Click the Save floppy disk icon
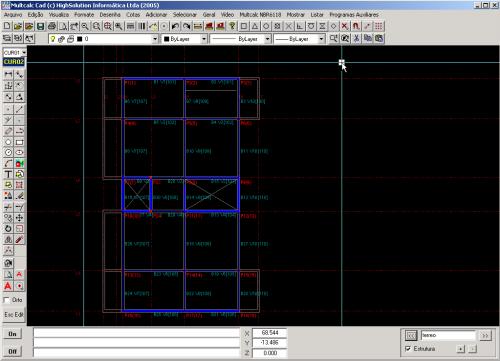Viewport: 500px width, 361px height. [40, 26]
